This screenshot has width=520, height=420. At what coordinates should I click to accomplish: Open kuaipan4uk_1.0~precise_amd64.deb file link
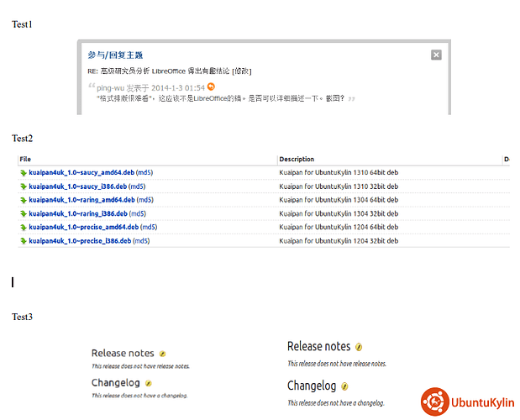tap(81, 227)
